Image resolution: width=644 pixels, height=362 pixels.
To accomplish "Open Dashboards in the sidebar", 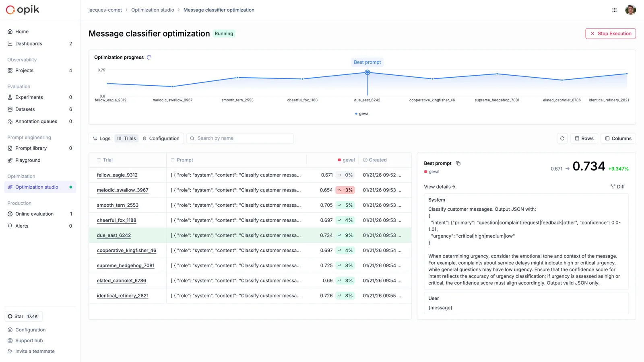I will point(40,43).
